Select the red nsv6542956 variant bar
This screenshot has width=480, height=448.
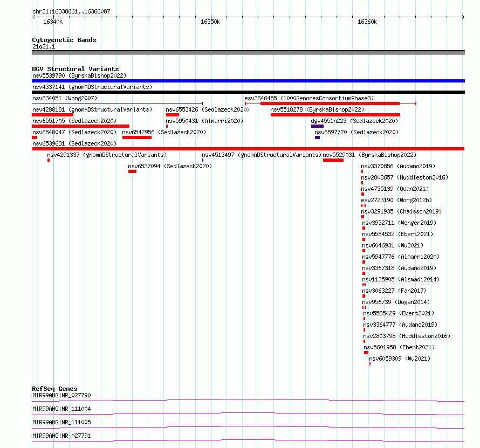click(x=137, y=137)
